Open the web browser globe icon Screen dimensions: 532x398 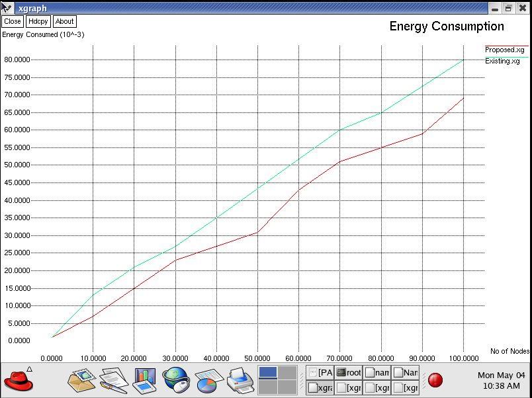[176, 380]
